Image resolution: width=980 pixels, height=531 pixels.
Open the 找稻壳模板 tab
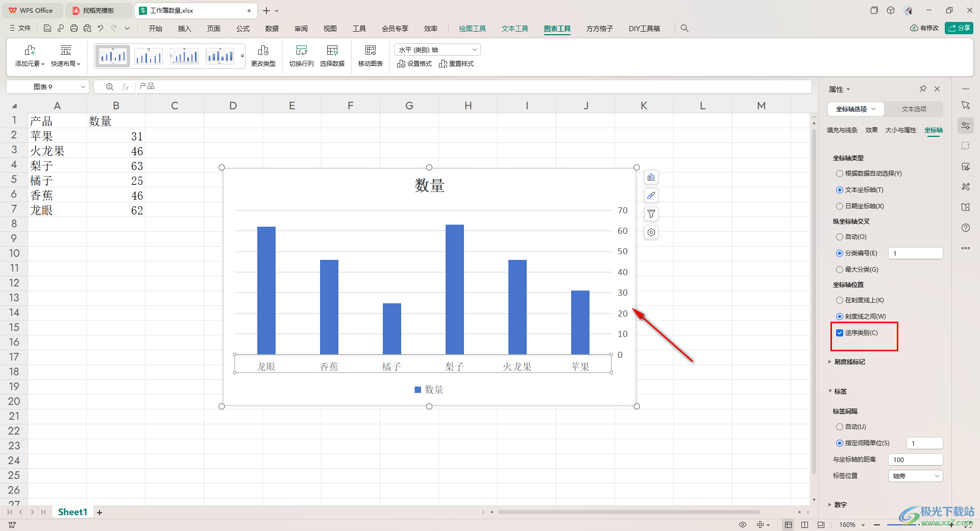pyautogui.click(x=99, y=10)
